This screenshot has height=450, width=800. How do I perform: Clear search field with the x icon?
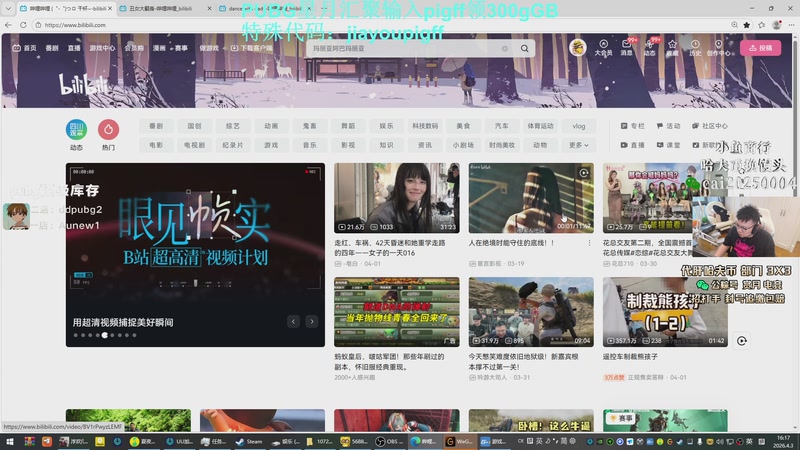(505, 48)
